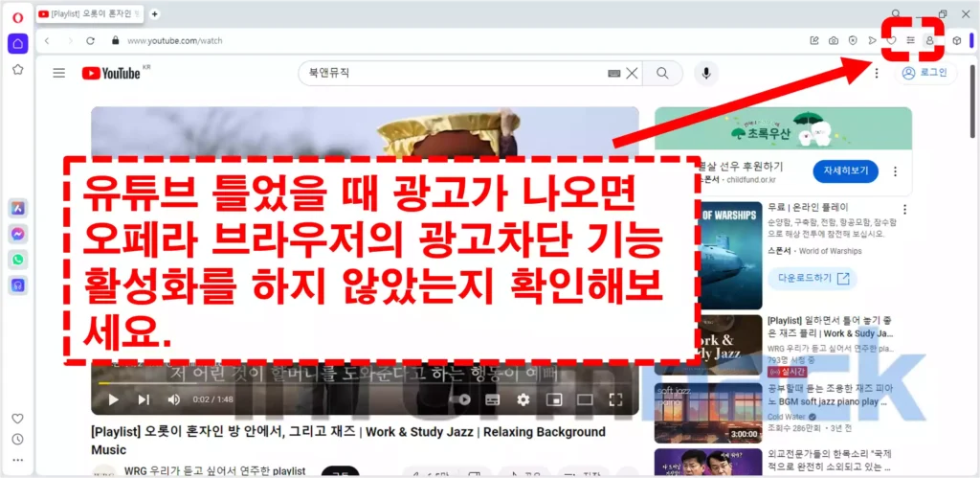Open the YouTube hamburger guide menu

tap(58, 73)
